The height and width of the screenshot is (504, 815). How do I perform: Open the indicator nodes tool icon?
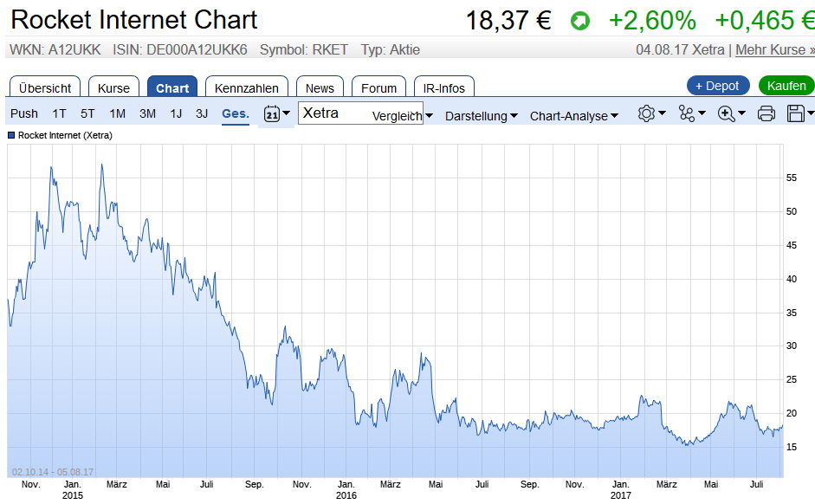[x=686, y=113]
